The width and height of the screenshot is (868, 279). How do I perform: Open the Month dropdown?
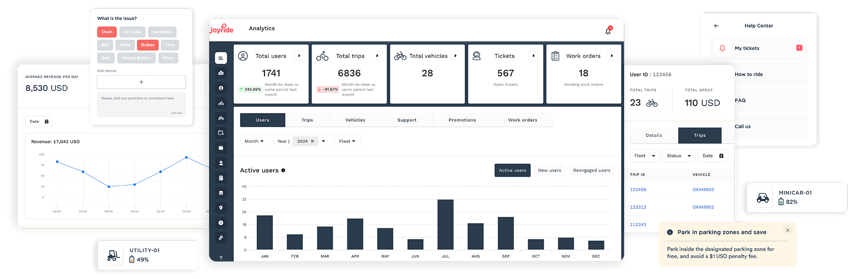pos(255,141)
